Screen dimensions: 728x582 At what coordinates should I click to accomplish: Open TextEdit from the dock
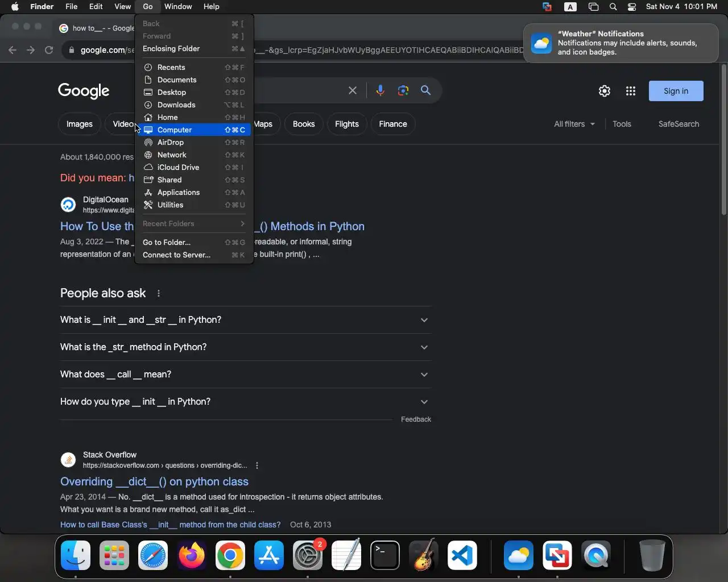coord(346,555)
